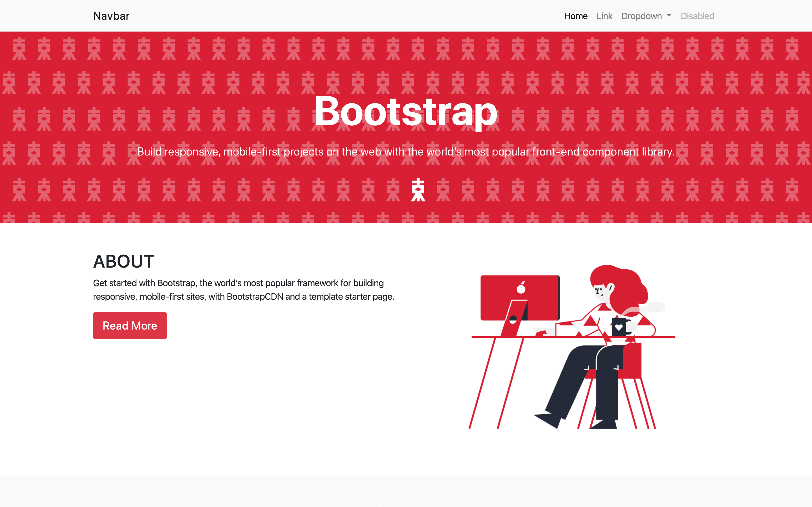Click the Navbar brand text
This screenshot has height=507, width=812.
(111, 15)
